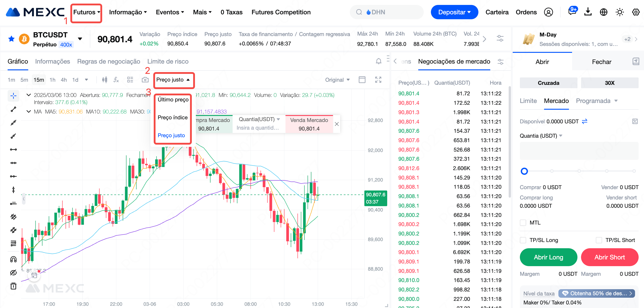This screenshot has height=308, width=644.
Task: Open the chat messages icon with 9+ badge
Action: click(572, 11)
